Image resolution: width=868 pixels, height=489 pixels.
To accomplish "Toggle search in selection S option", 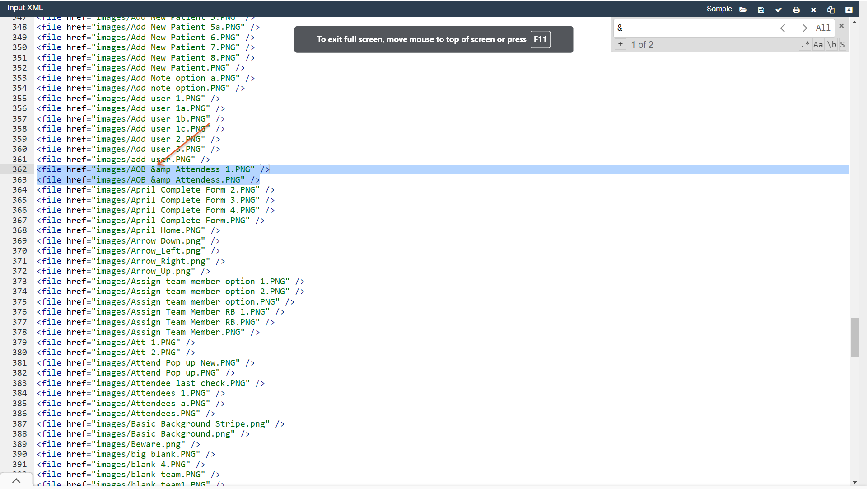I will 842,44.
